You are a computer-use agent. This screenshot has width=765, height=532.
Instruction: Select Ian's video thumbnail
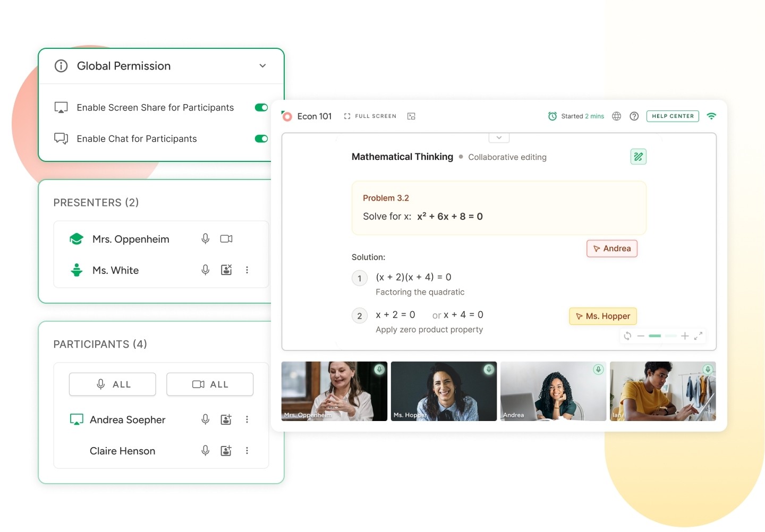(x=662, y=391)
